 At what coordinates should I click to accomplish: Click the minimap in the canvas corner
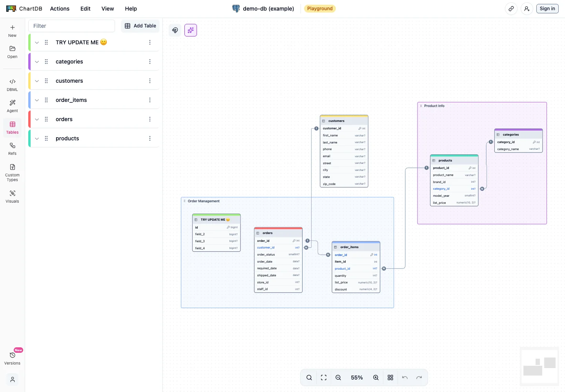(539, 367)
